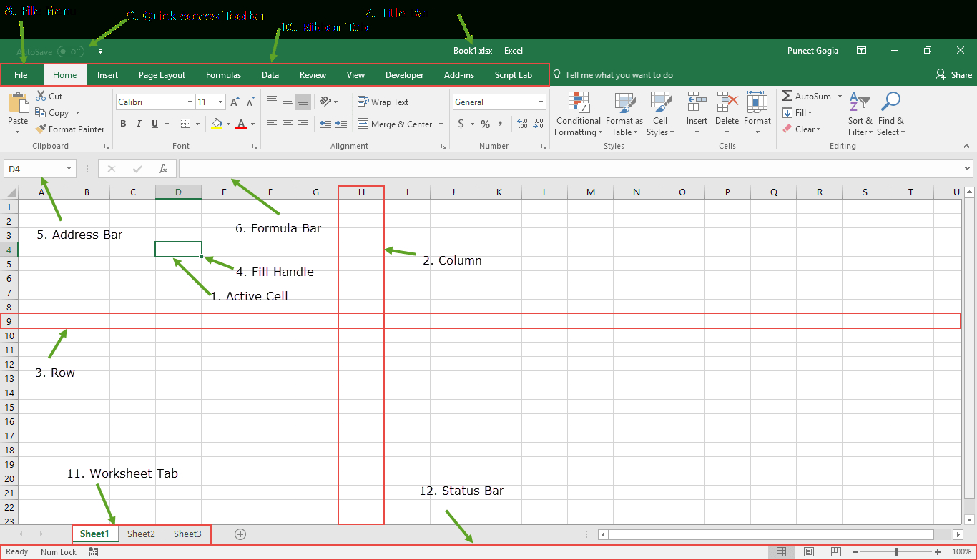977x560 pixels.
Task: Open Conditional Formatting options
Action: point(578,114)
